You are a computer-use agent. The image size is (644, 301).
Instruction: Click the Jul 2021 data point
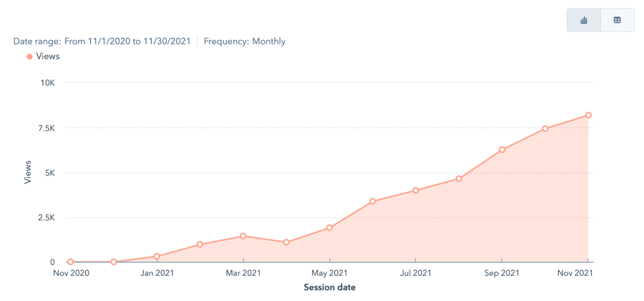(x=416, y=191)
